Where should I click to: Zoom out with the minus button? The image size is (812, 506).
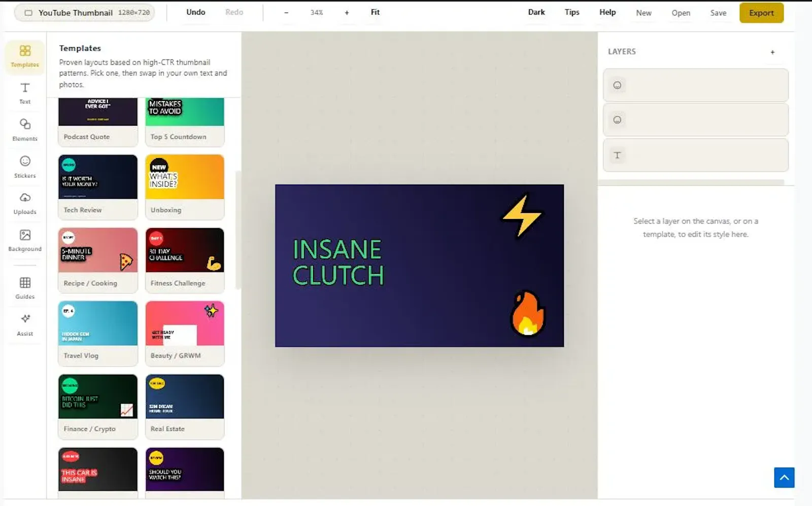286,12
